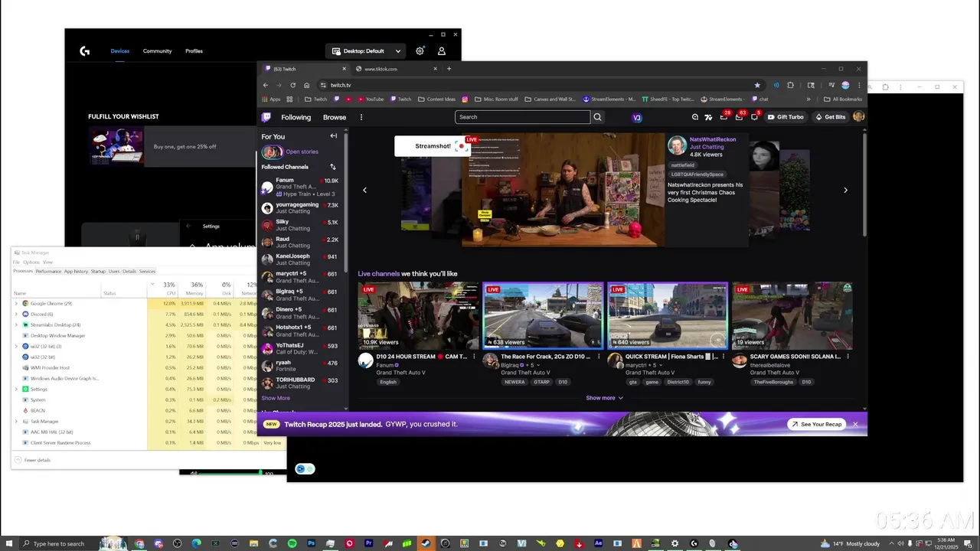The height and width of the screenshot is (551, 980).
Task: Bookmark page with Chrome star icon
Action: 757,85
